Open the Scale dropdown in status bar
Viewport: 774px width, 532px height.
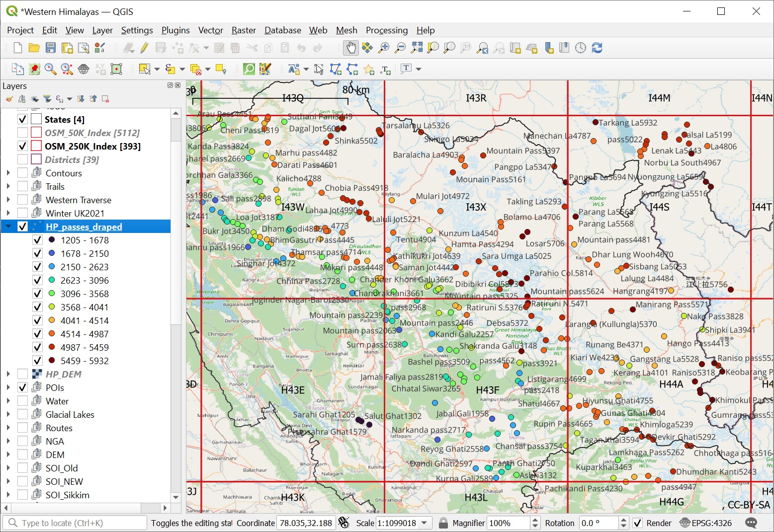[425, 523]
